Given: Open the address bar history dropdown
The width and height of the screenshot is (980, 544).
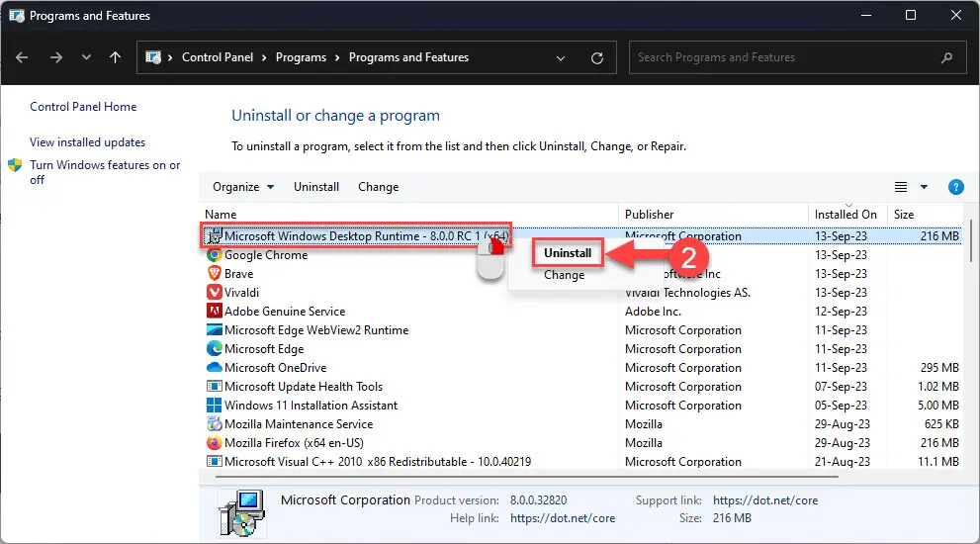Looking at the screenshot, I should pyautogui.click(x=561, y=58).
